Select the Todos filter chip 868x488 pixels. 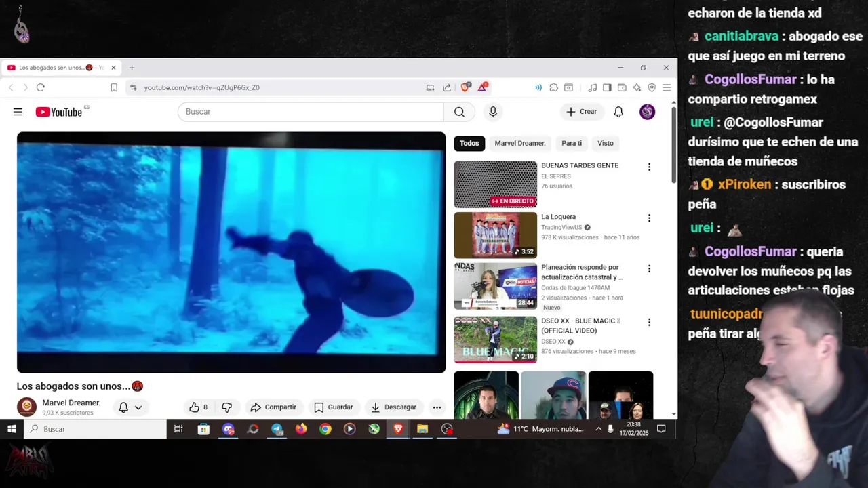click(x=469, y=143)
